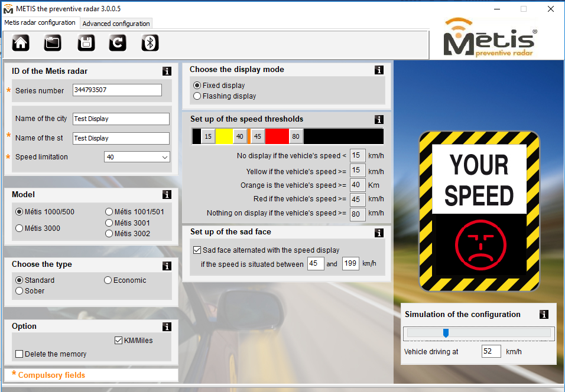Enable the Delete the memory checkbox
The height and width of the screenshot is (392, 565).
20,354
